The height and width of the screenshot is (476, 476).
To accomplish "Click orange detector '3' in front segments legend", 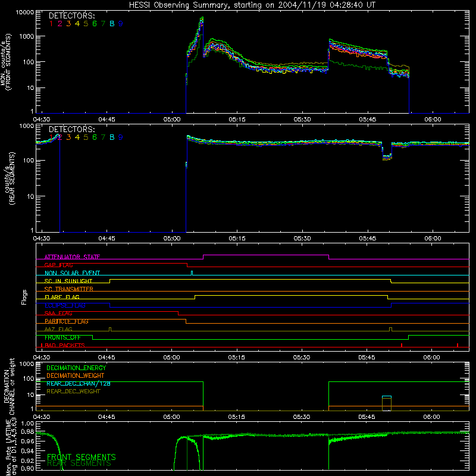I will pos(68,24).
